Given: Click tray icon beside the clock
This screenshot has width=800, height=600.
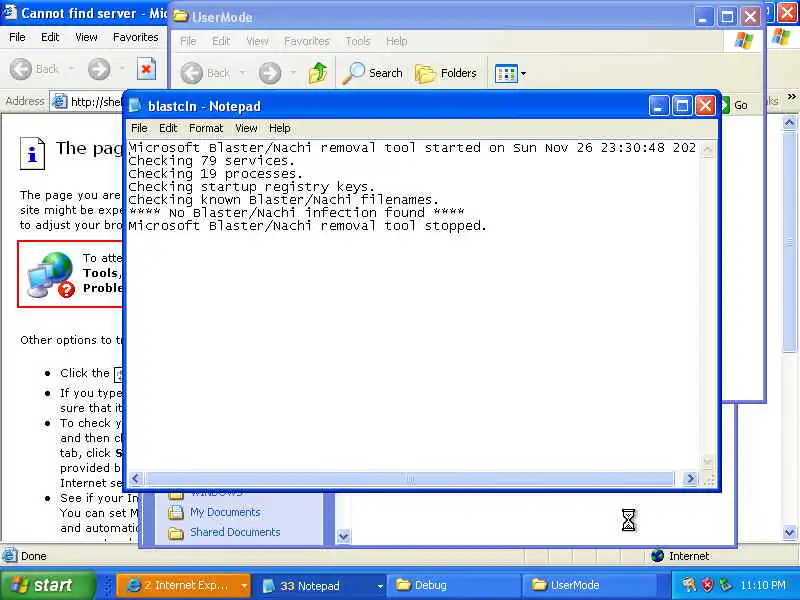Looking at the screenshot, I should pos(725,585).
